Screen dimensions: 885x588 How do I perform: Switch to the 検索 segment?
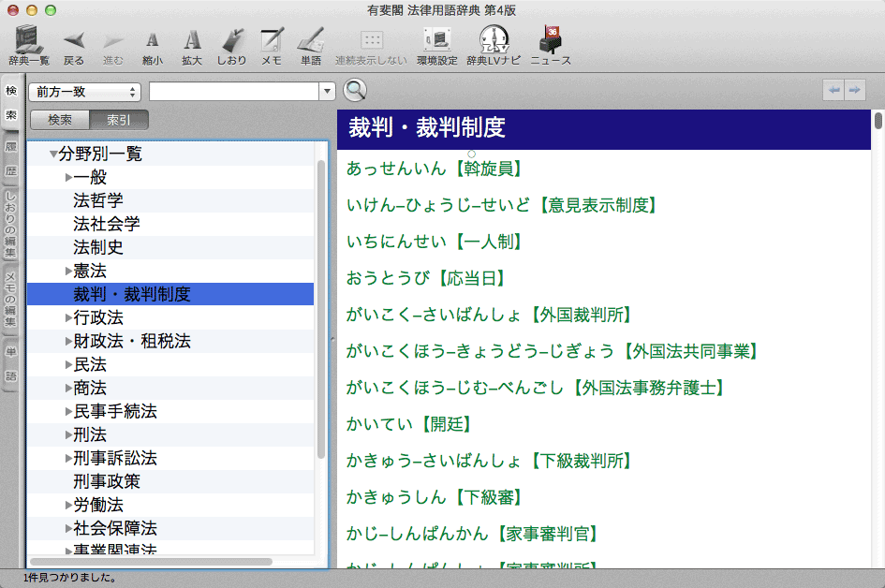(x=60, y=120)
